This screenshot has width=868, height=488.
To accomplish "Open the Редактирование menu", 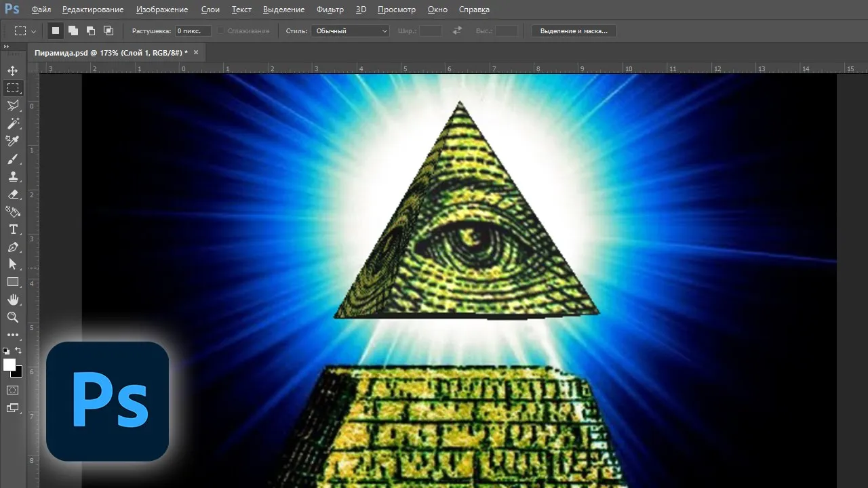I will (x=93, y=9).
